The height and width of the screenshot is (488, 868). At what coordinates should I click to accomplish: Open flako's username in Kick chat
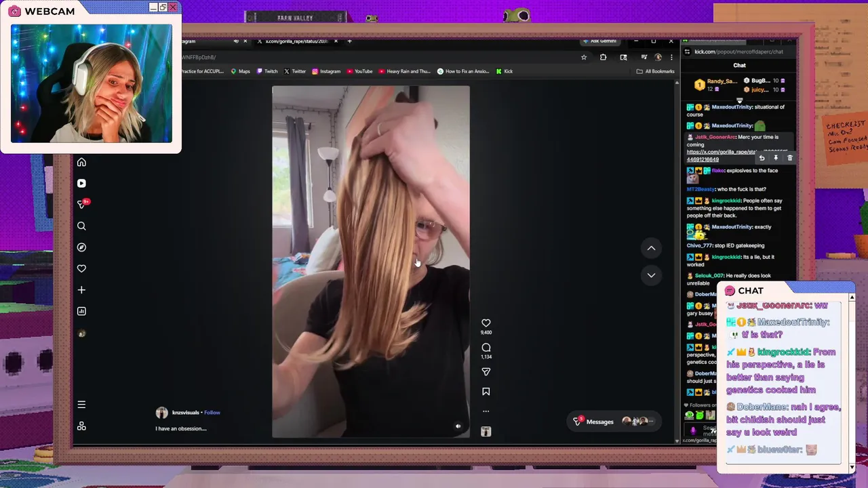718,171
